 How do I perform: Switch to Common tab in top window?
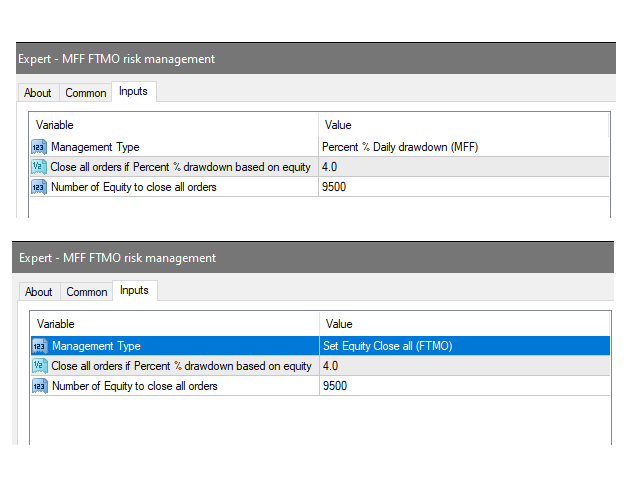tap(86, 93)
